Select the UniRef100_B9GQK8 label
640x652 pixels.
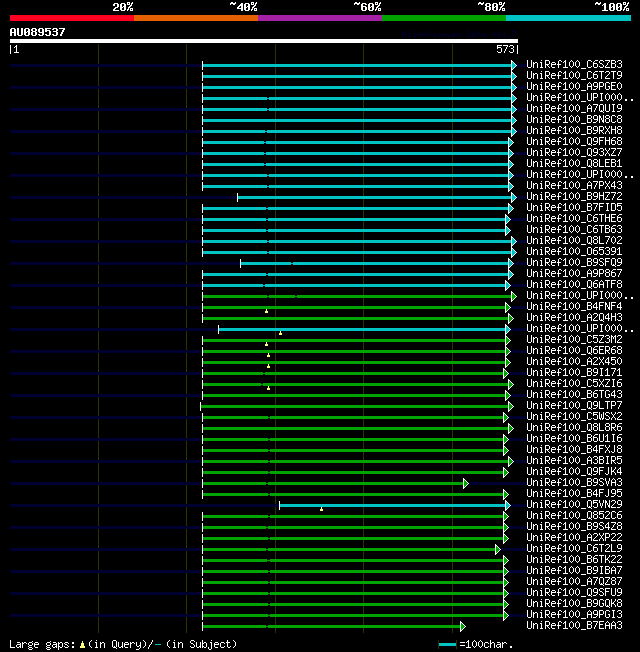tap(574, 604)
